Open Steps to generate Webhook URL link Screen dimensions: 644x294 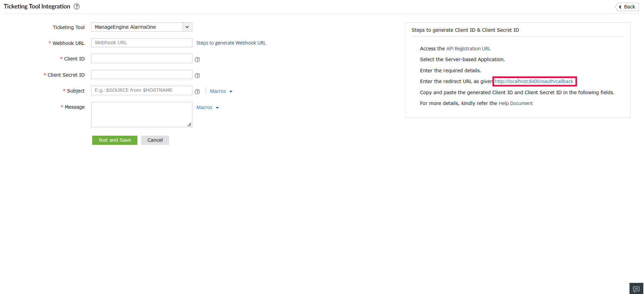231,43
